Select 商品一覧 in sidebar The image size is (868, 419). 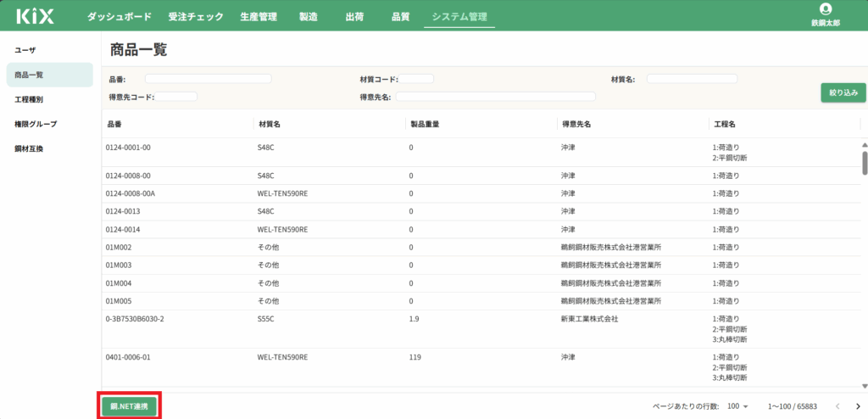(50, 75)
